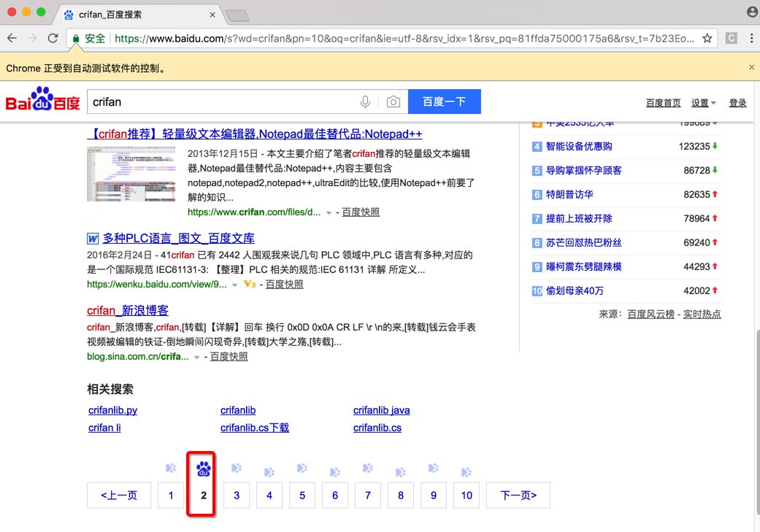Open hot topic 提前上班被开除

point(579,218)
